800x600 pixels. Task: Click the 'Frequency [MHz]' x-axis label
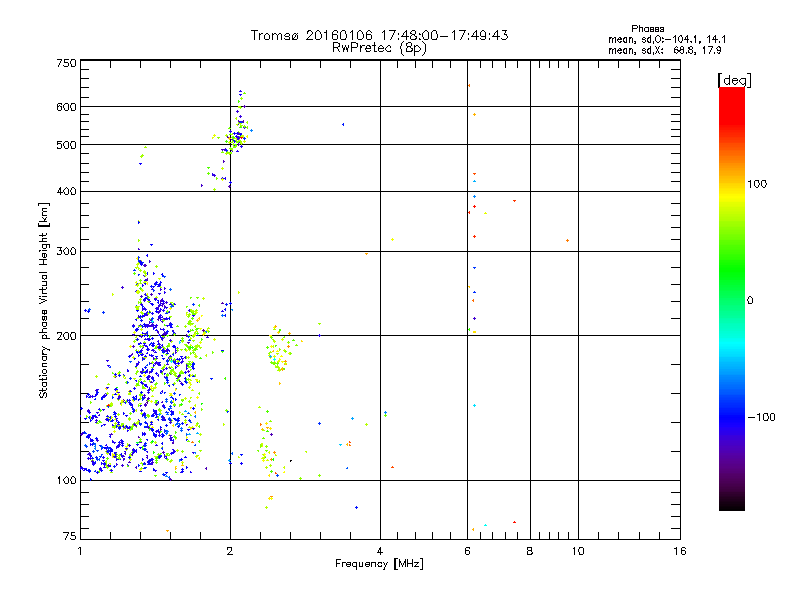(x=379, y=564)
